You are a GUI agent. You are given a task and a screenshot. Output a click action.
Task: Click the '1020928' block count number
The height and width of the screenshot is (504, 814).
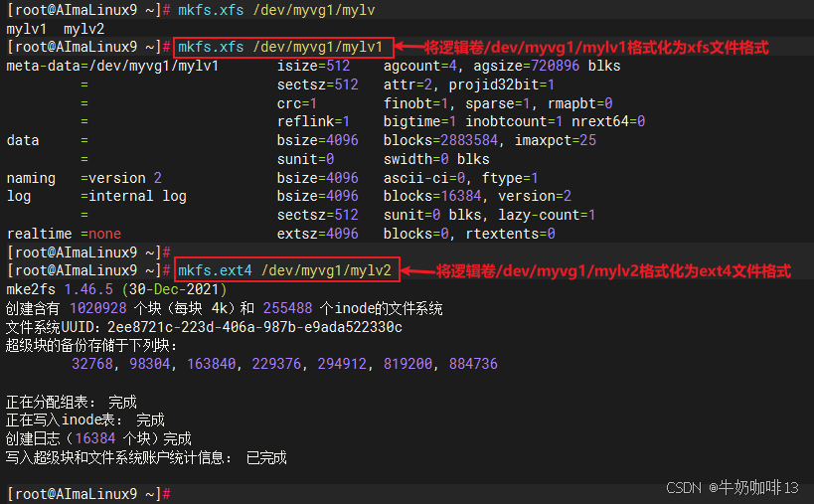click(98, 308)
